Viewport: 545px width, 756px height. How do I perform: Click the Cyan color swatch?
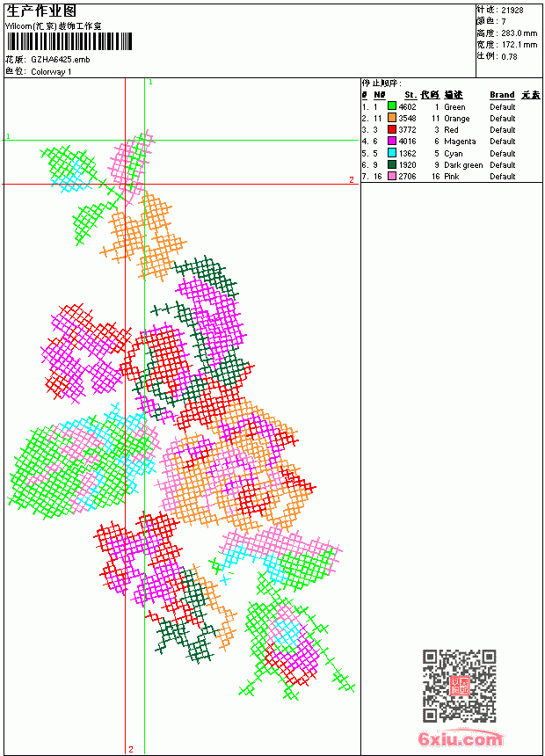pyautogui.click(x=392, y=153)
